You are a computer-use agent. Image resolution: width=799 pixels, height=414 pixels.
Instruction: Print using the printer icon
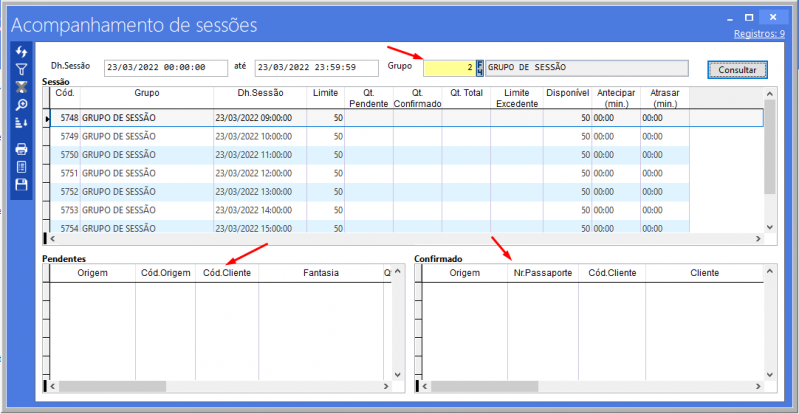coord(21,149)
